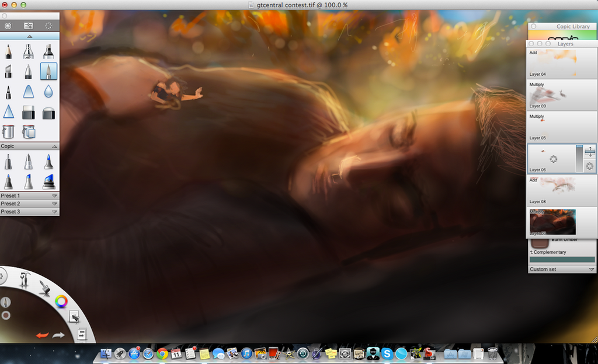Select the Ballpoint pen brush
The image size is (598, 364).
pyautogui.click(x=28, y=71)
